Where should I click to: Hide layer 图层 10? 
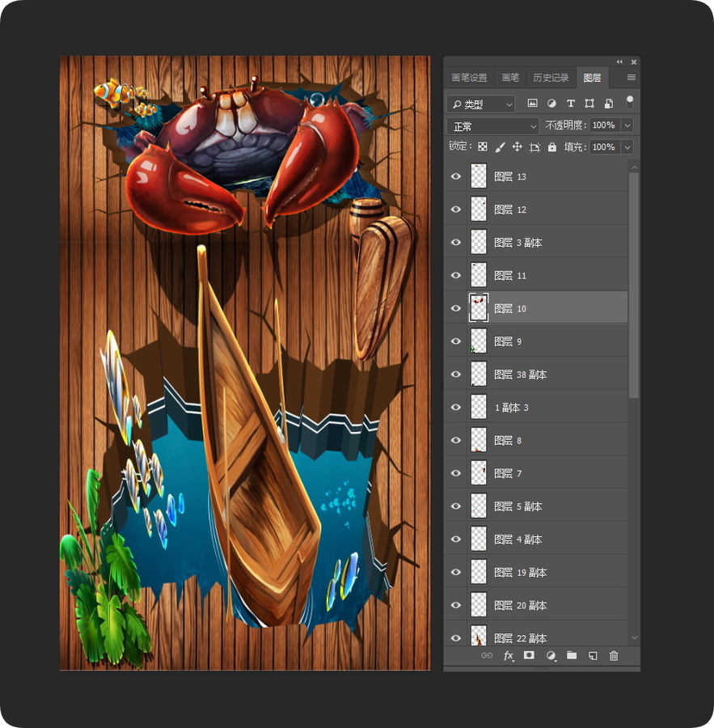(x=456, y=308)
